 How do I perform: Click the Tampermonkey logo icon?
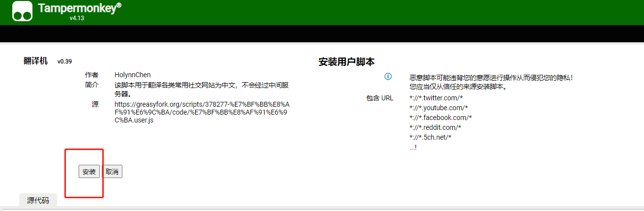click(23, 11)
